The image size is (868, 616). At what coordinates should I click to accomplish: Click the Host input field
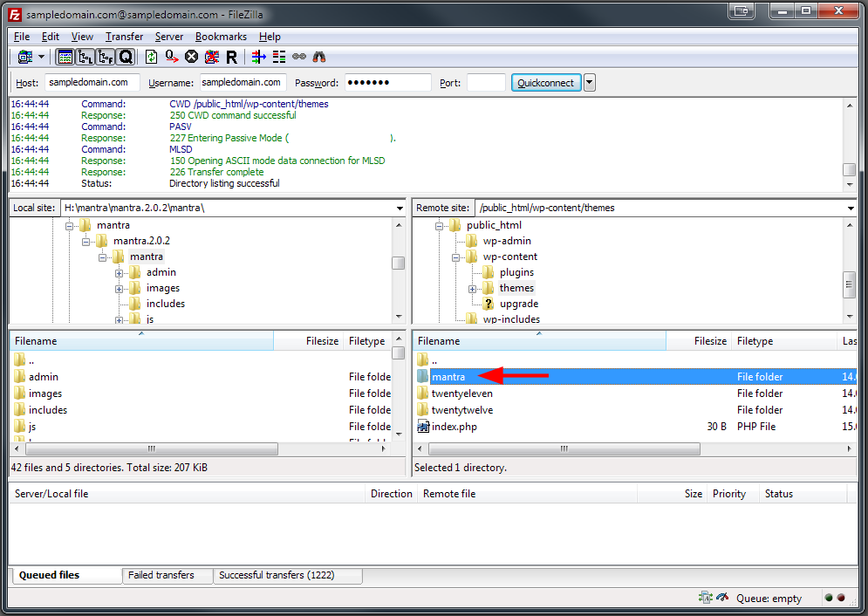pyautogui.click(x=92, y=83)
